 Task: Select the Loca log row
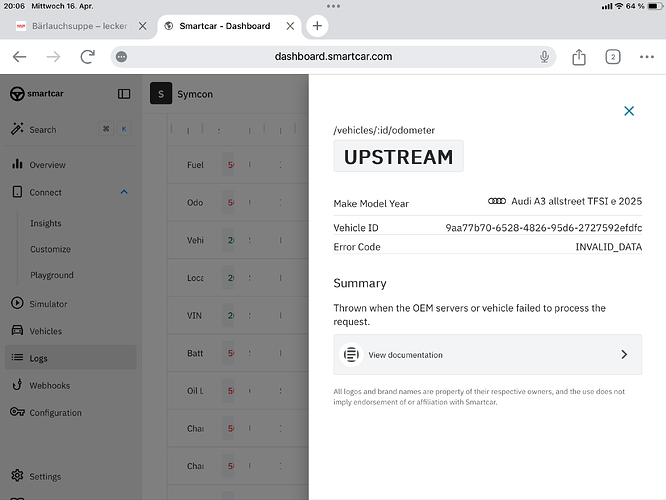pos(238,278)
